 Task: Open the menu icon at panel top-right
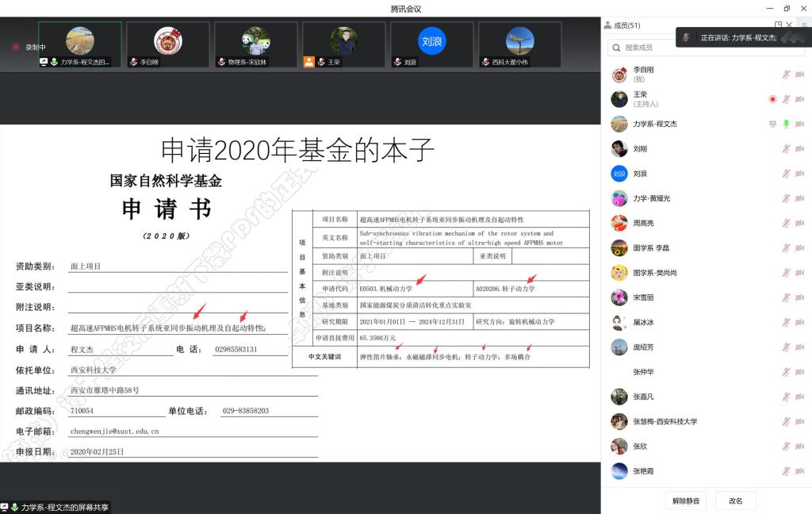click(803, 25)
